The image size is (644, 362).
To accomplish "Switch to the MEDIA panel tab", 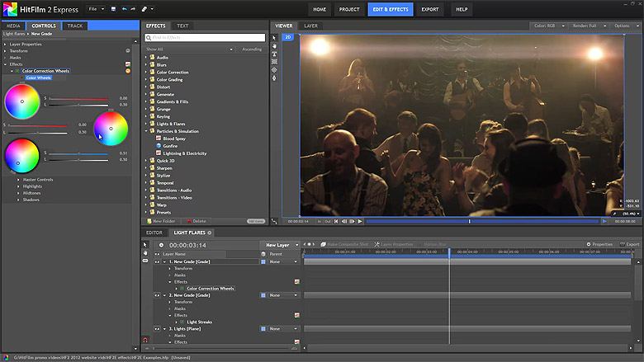I will (x=13, y=26).
